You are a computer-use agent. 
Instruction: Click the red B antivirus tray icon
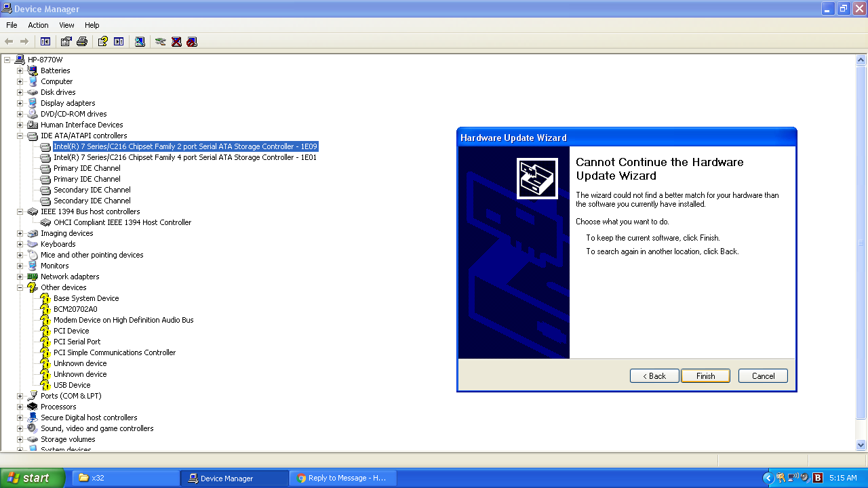point(818,478)
